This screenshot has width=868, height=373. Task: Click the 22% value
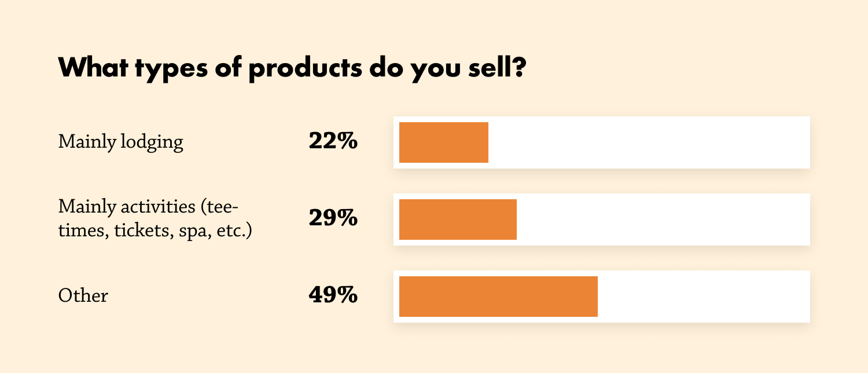(x=333, y=142)
